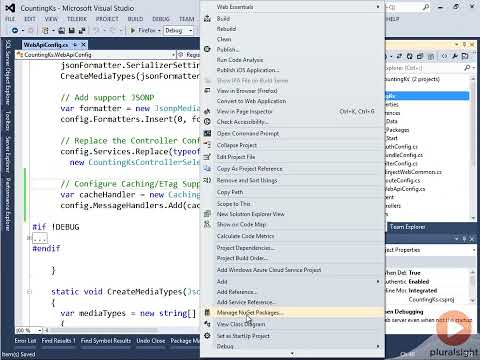Select BundleConfig.cs in Solution Explorer
This screenshot has height=360, width=480.
404,155
